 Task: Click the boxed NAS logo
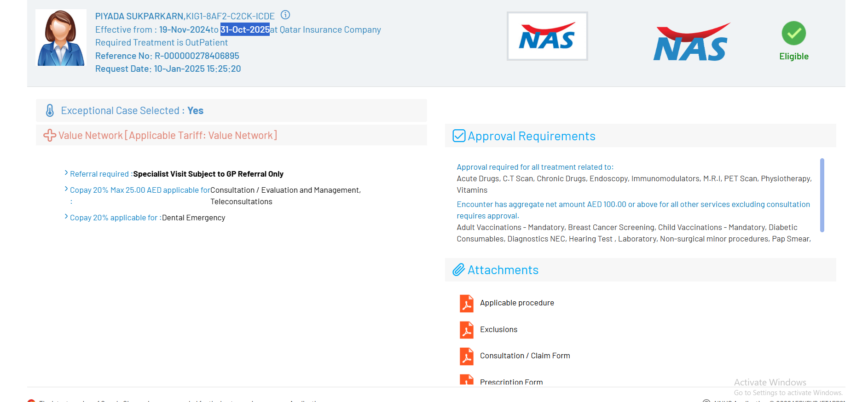[x=547, y=36]
